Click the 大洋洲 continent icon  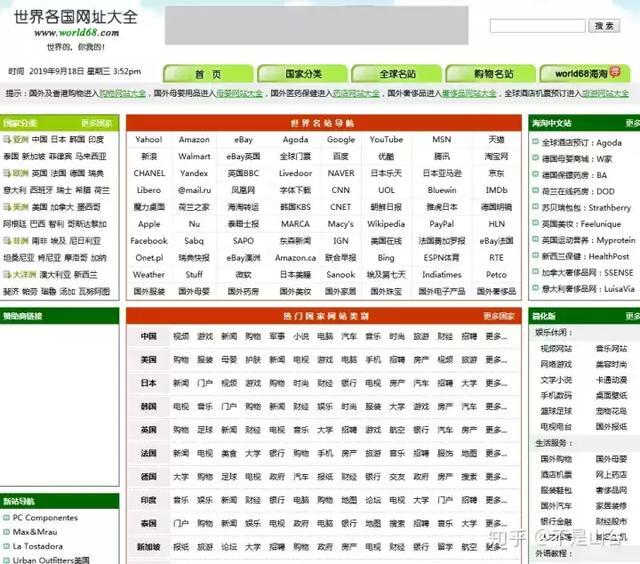point(7,275)
